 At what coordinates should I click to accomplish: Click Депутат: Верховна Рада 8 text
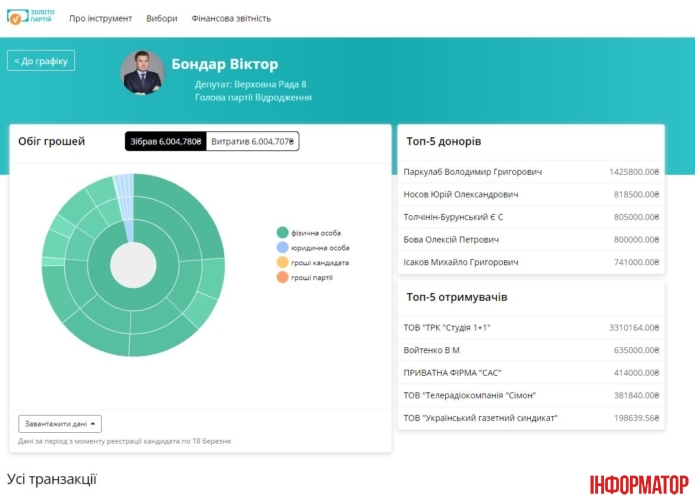(250, 84)
